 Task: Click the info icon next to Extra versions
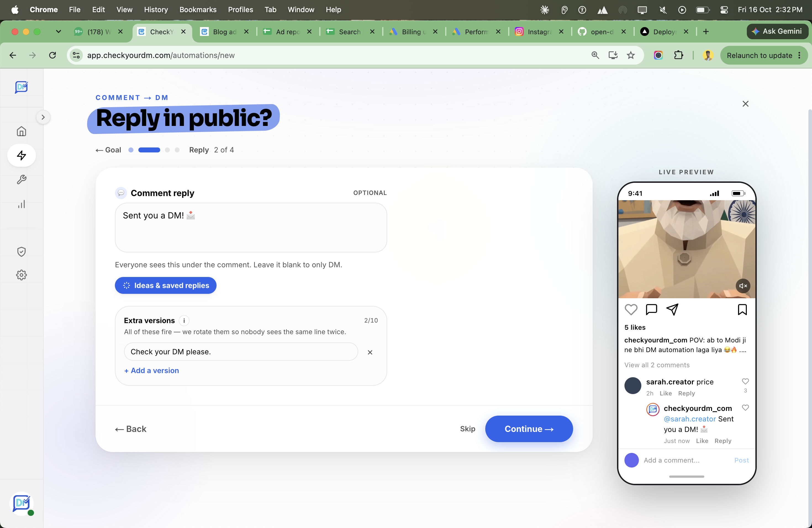pyautogui.click(x=184, y=321)
